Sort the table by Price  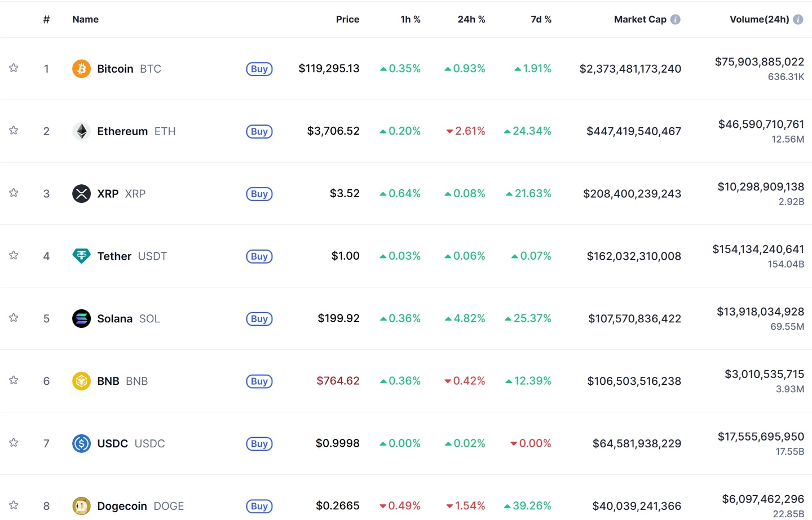tap(347, 19)
